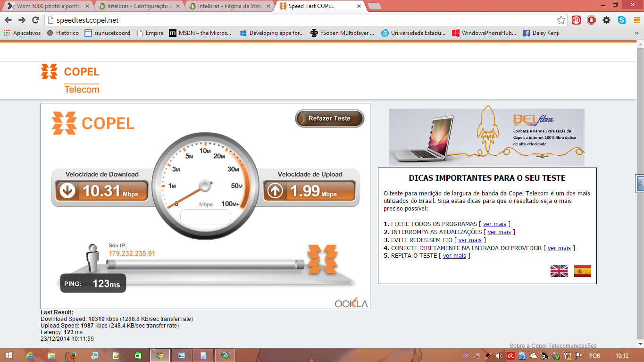Click the PING 123ms readout
This screenshot has width=644, height=362.
pos(93,283)
